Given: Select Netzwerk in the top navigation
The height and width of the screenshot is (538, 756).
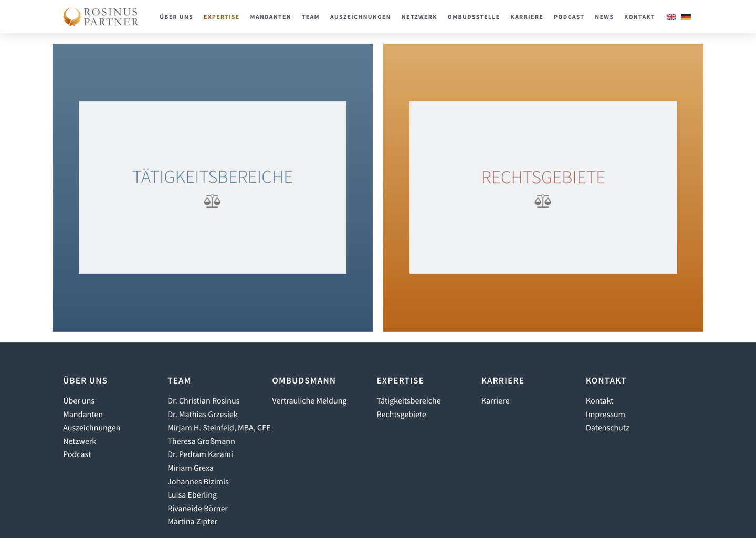Looking at the screenshot, I should [x=419, y=17].
